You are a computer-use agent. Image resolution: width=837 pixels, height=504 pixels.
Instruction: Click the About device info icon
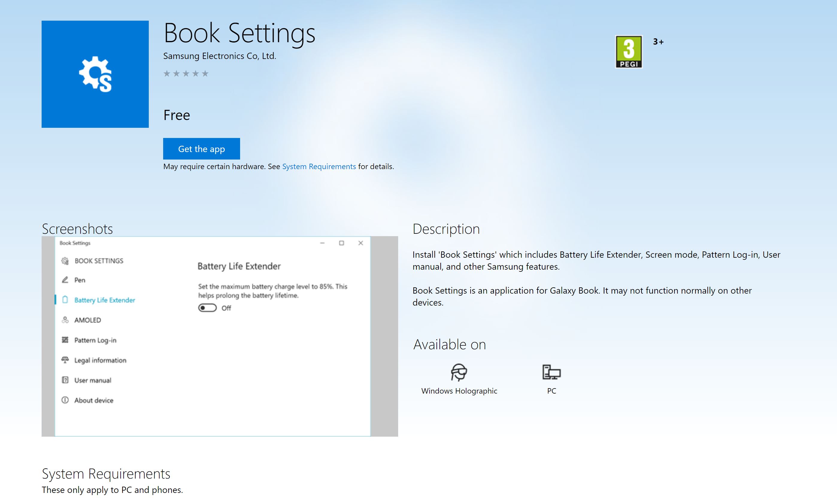65,400
